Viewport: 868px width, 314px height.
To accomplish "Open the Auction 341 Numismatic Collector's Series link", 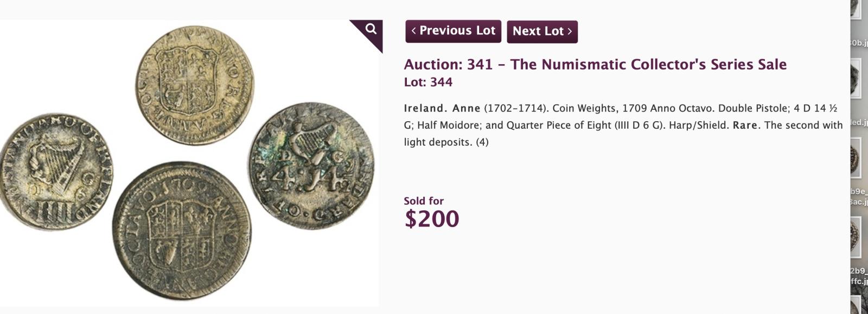I will point(595,65).
